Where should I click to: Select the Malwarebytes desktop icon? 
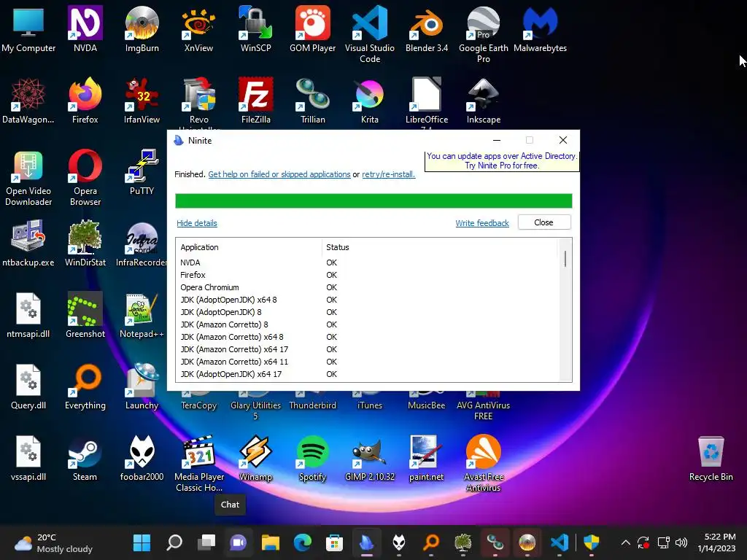tap(541, 28)
